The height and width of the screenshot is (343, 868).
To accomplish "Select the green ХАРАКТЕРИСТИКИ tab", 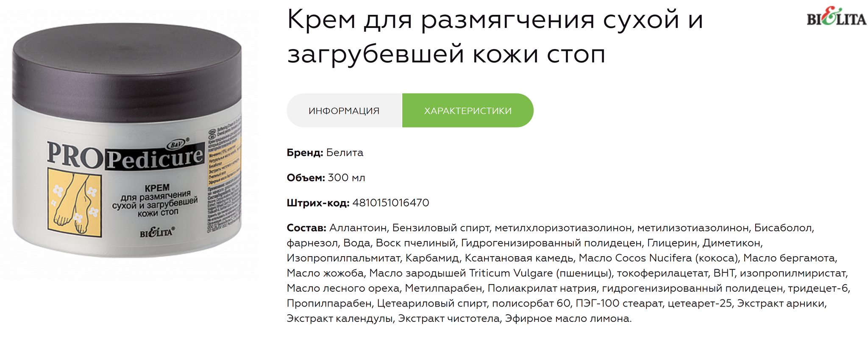I will (467, 111).
